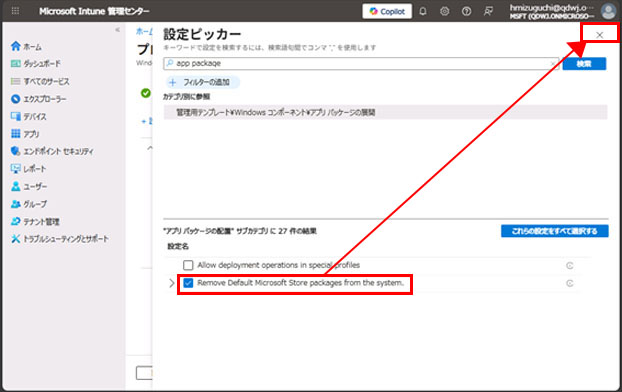Clear the search field text

(x=553, y=64)
